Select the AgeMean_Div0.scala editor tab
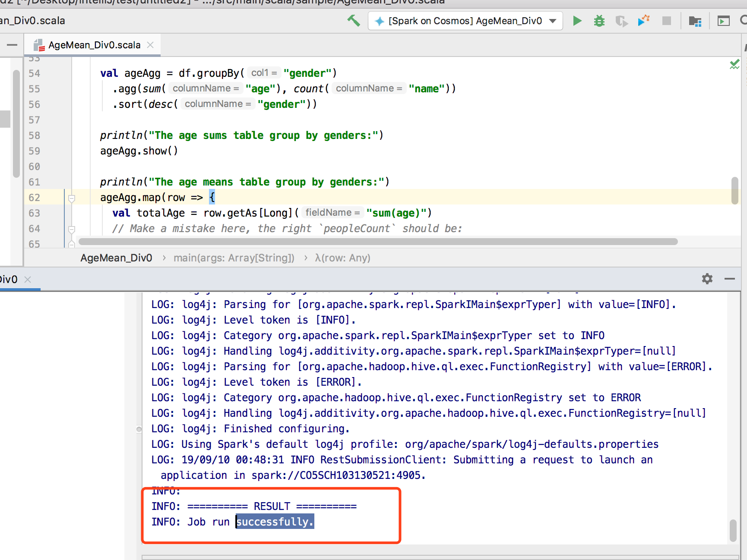 point(91,44)
